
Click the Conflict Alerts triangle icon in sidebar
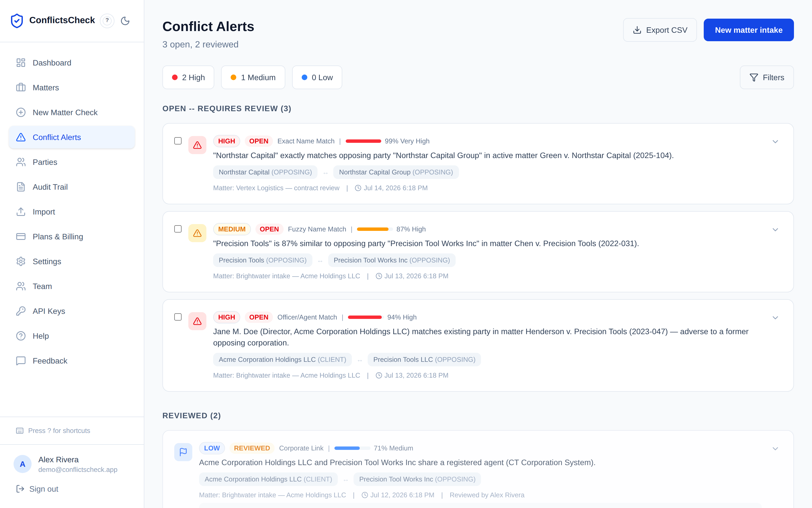coord(21,137)
